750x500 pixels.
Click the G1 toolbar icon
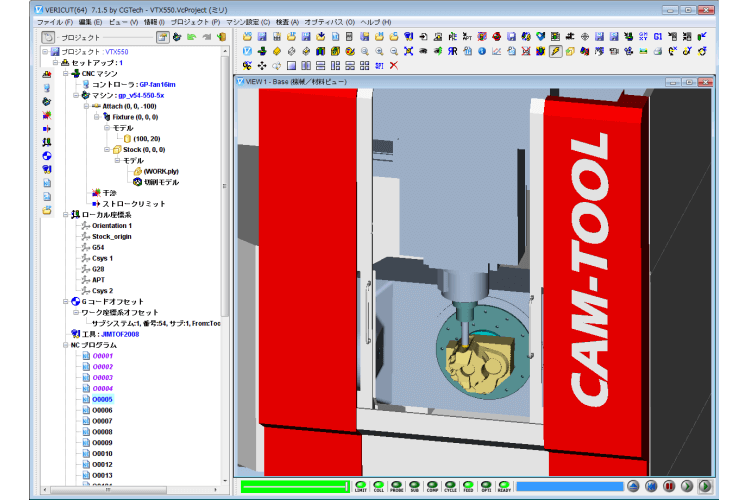[658, 36]
